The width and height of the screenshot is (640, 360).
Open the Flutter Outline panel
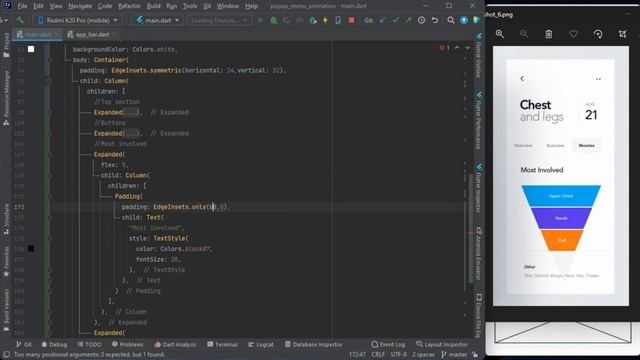coord(479,56)
